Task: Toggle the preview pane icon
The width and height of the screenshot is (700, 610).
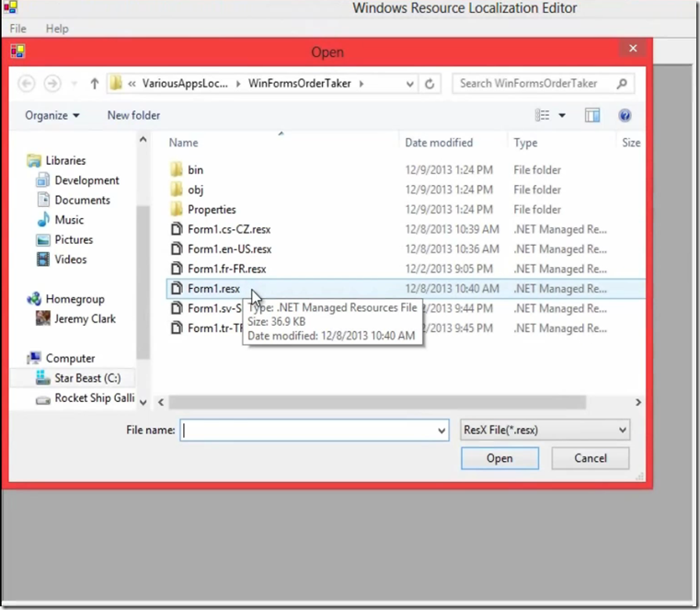Action: pyautogui.click(x=592, y=115)
